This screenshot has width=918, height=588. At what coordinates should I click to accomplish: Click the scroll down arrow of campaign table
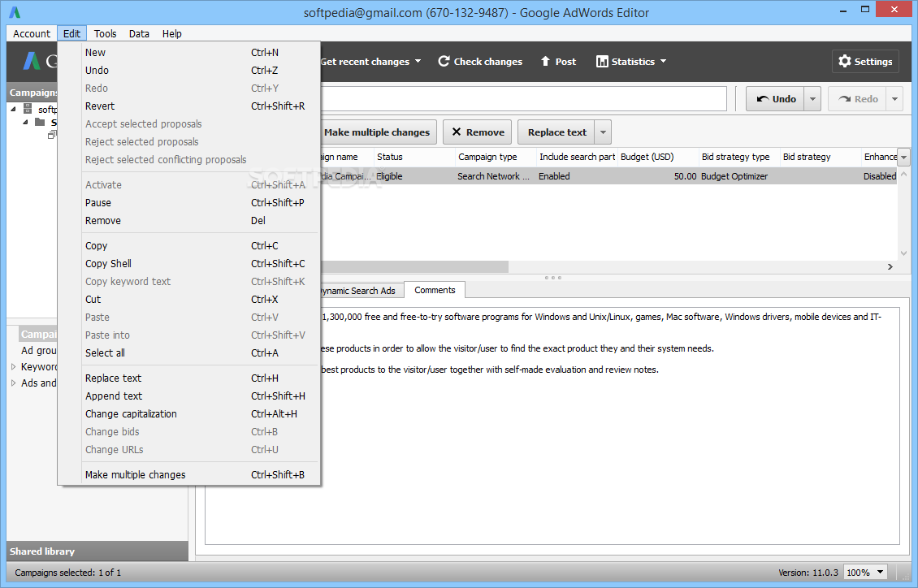click(x=904, y=253)
